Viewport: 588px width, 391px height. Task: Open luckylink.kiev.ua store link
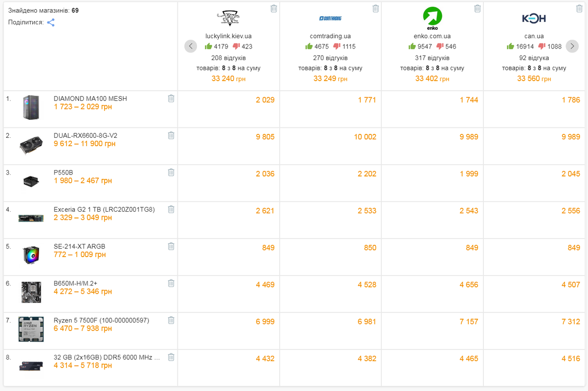pyautogui.click(x=228, y=36)
